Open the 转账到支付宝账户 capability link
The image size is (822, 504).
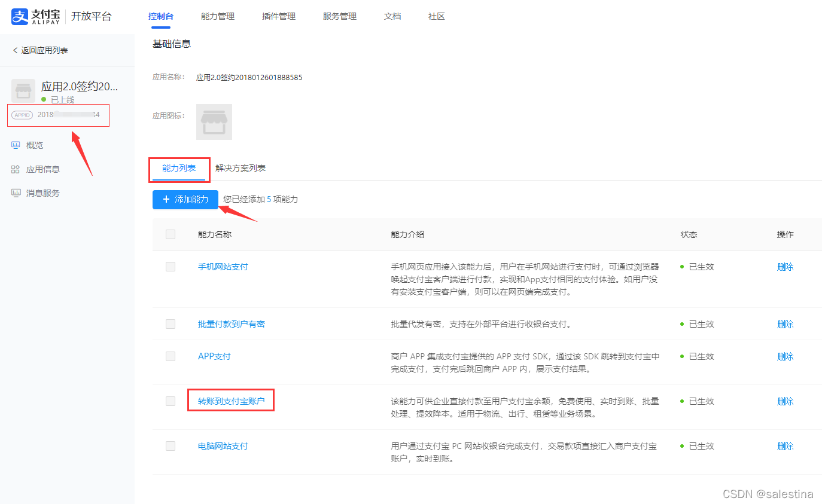[x=232, y=401]
